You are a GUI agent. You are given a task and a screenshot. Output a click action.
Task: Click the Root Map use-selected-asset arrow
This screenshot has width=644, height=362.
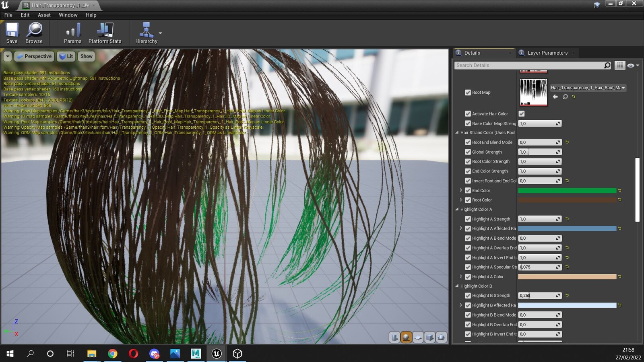tap(555, 97)
